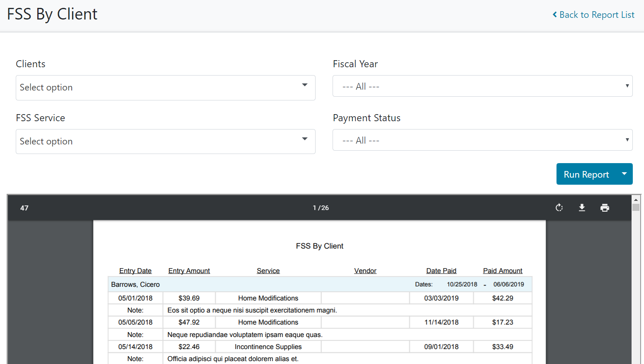Click the rotate icon in PDF toolbar

point(559,208)
